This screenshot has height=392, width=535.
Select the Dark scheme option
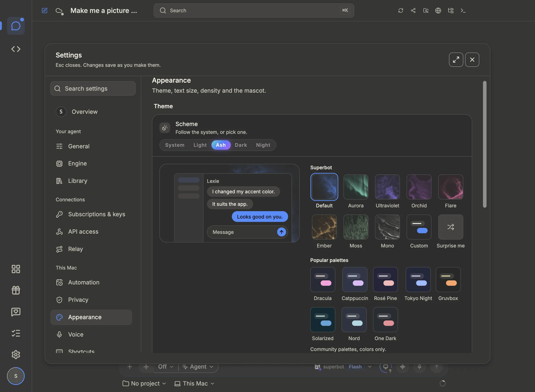point(241,145)
